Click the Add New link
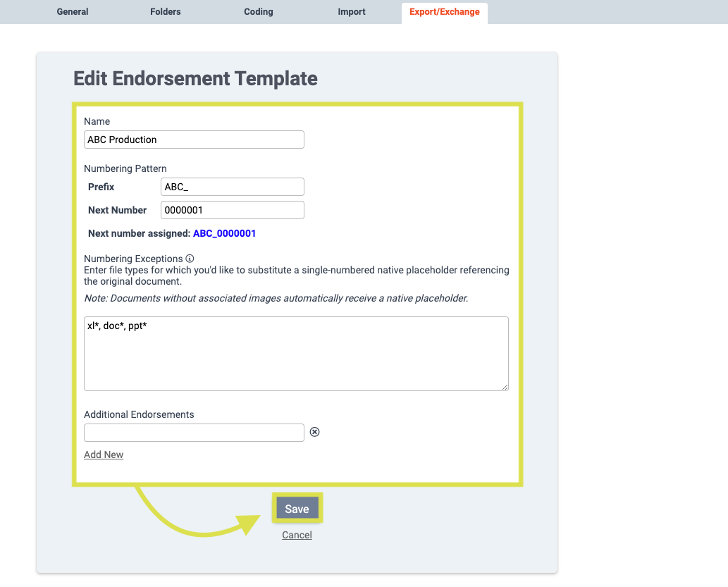728x587 pixels. 104,455
